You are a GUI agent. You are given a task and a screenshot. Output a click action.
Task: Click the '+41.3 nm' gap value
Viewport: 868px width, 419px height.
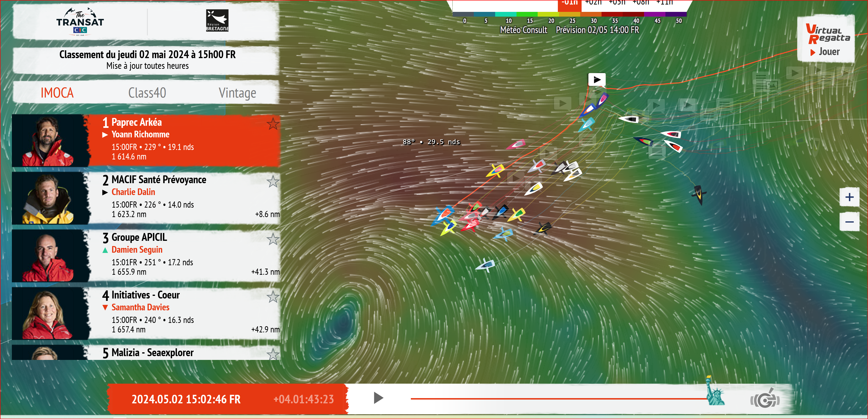click(266, 272)
